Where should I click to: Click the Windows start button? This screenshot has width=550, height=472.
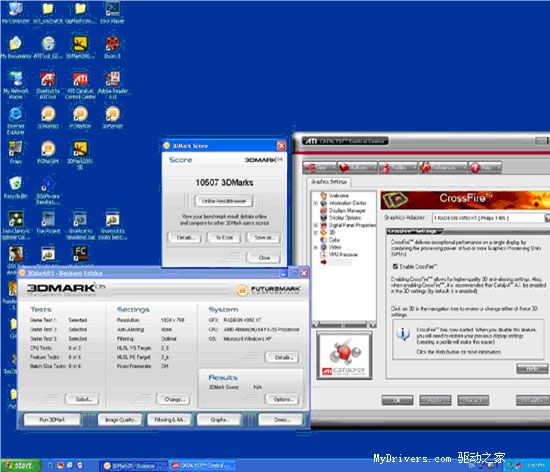click(20, 465)
